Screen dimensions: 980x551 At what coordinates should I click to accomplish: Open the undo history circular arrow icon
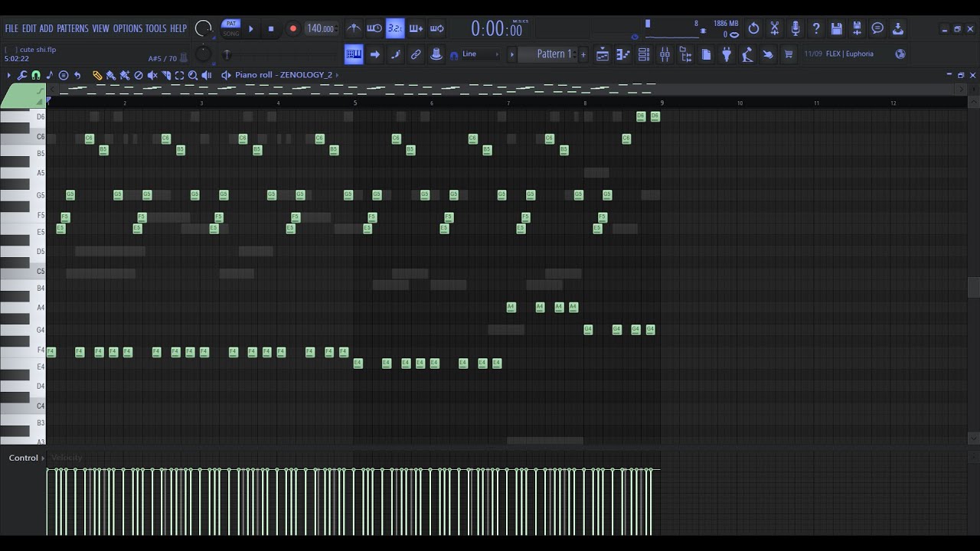(753, 29)
